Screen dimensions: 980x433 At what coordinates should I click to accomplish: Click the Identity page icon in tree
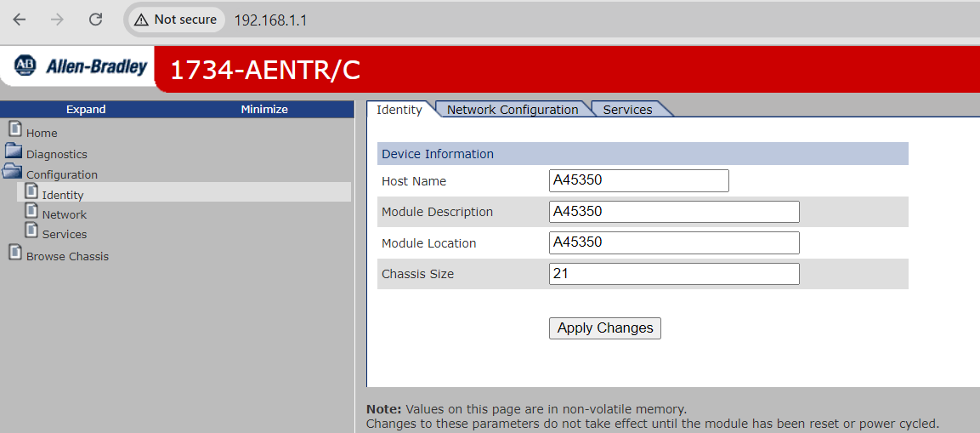pyautogui.click(x=31, y=191)
